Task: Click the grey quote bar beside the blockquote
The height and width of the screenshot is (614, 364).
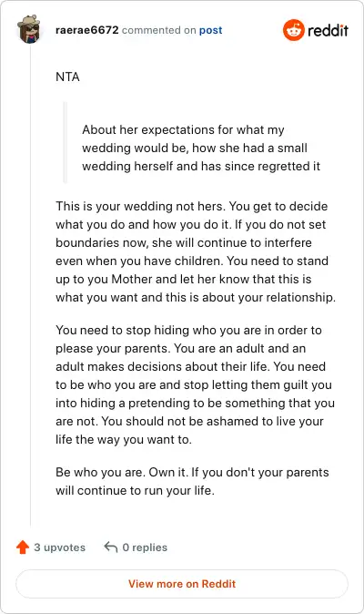Action: 66,142
